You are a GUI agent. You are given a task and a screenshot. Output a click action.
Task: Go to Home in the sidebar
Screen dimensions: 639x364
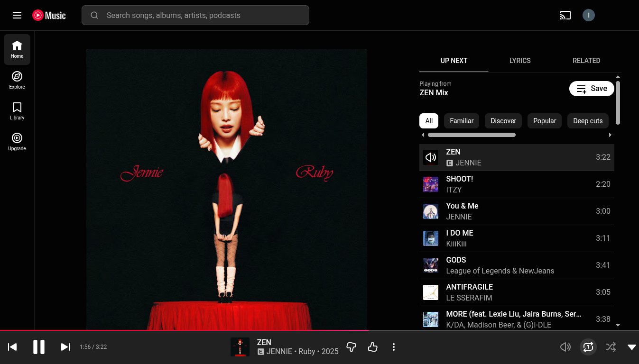coord(17,49)
